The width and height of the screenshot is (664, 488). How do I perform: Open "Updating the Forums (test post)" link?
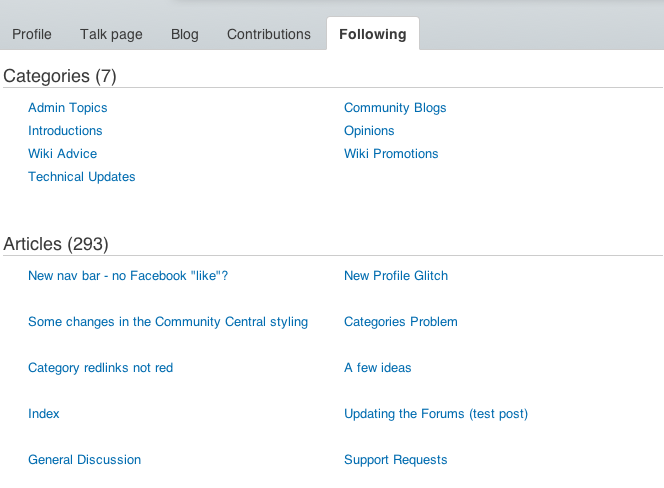(436, 414)
